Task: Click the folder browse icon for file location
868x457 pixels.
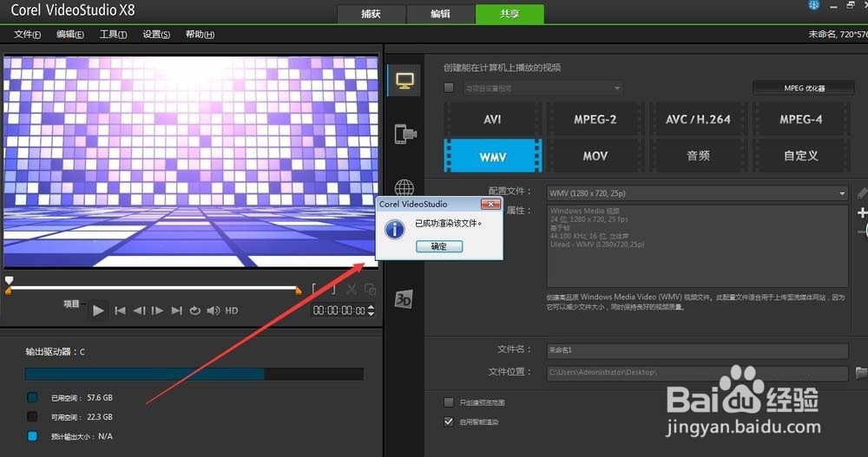Action: coord(861,373)
